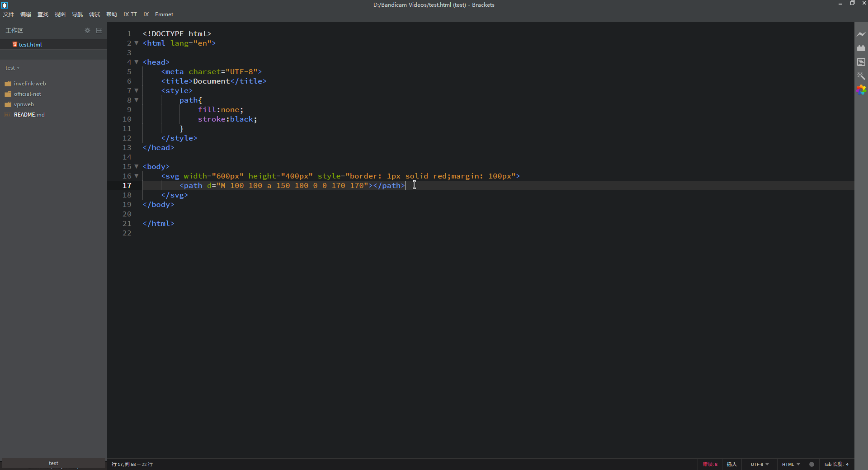Open the 查找 menu

coord(43,14)
